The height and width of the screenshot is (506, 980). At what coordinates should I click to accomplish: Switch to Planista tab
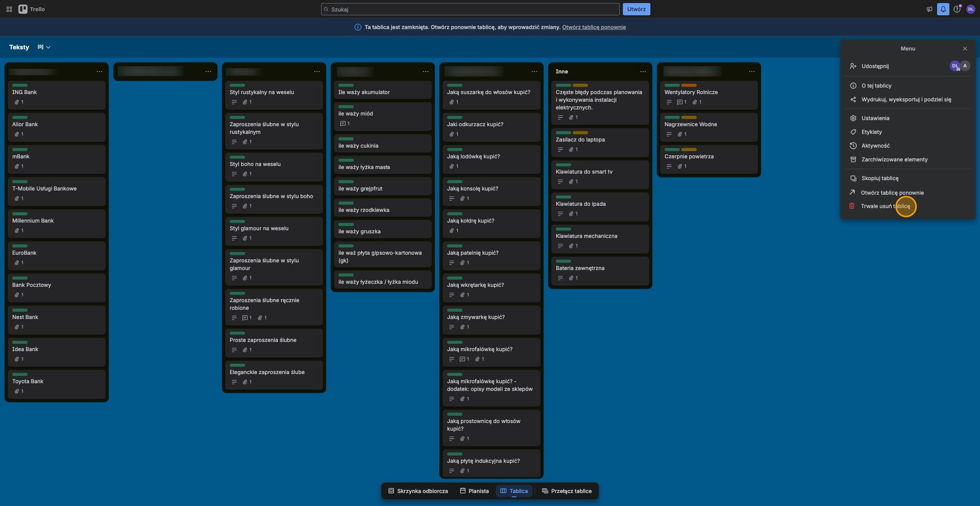474,491
